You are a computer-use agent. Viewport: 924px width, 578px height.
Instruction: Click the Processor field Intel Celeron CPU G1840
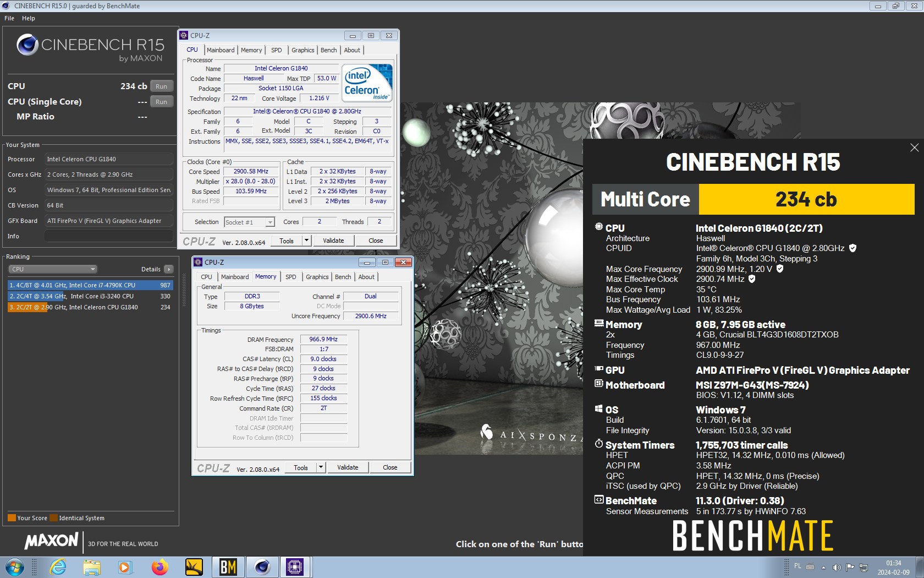coord(109,159)
